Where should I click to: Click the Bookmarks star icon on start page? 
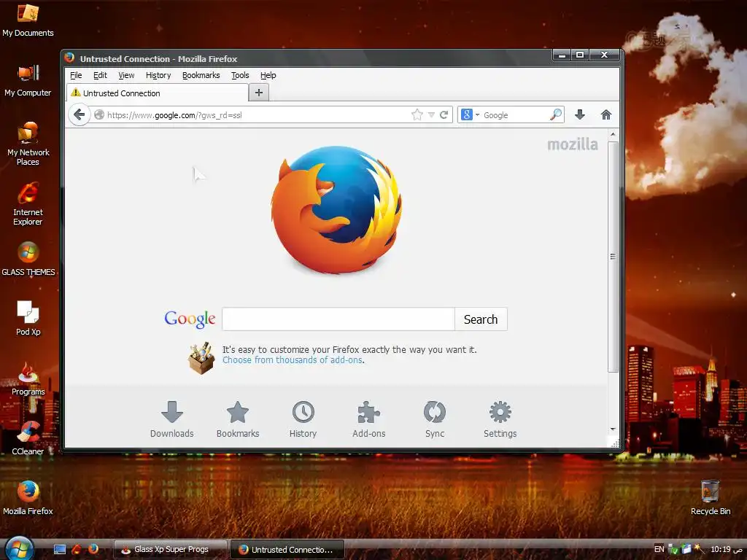238,412
